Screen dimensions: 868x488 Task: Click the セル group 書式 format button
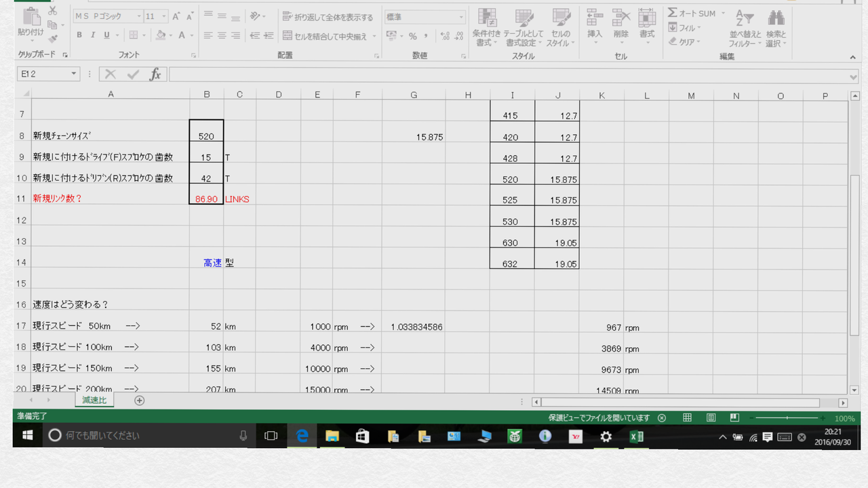[647, 28]
